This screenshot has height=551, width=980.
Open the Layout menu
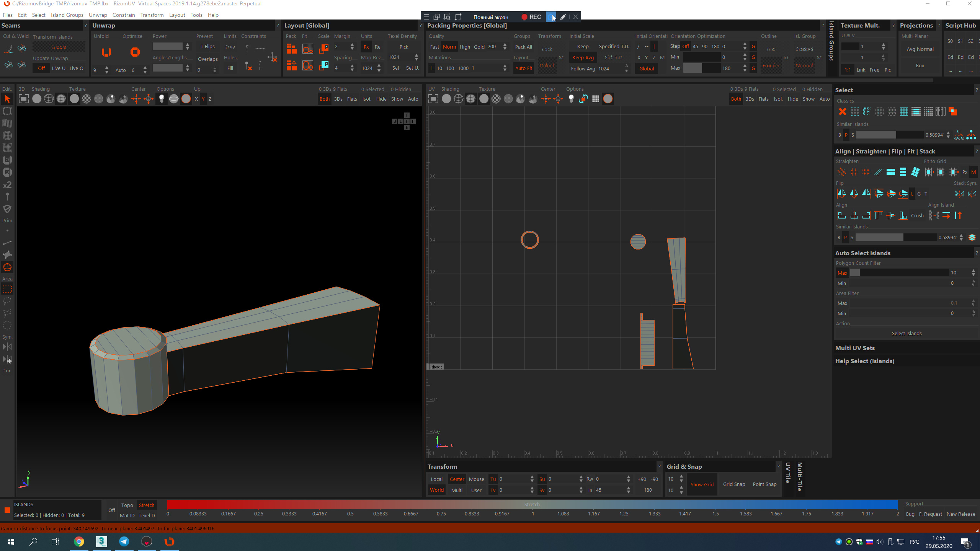pyautogui.click(x=177, y=15)
